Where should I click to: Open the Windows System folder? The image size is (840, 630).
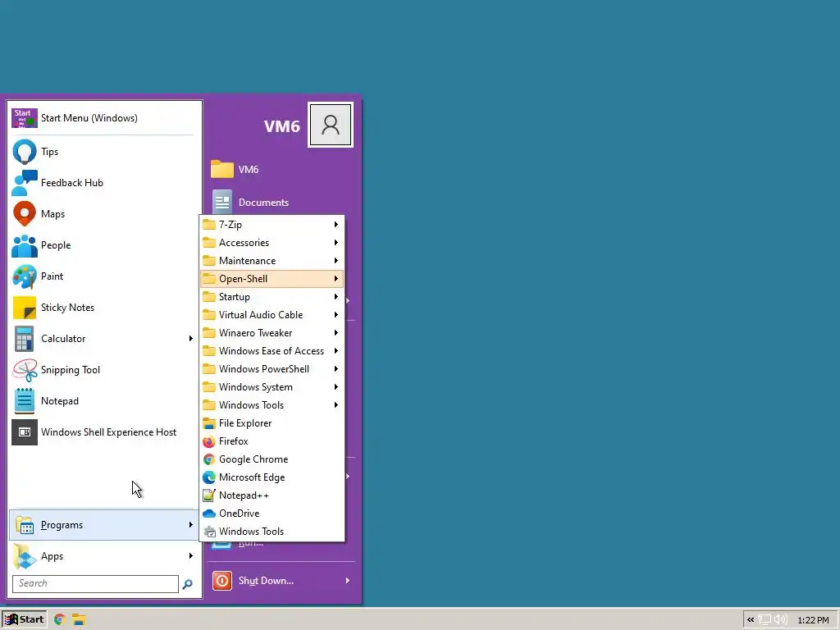272,387
